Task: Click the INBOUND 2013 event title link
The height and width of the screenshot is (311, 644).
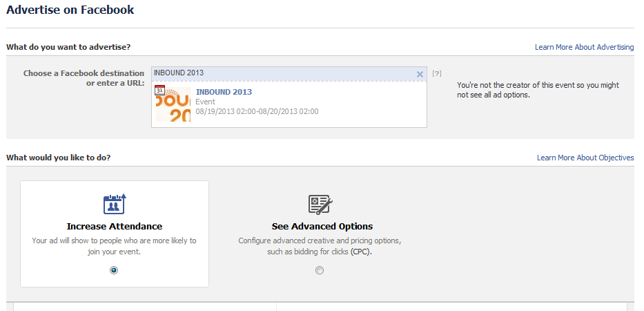Action: [224, 92]
